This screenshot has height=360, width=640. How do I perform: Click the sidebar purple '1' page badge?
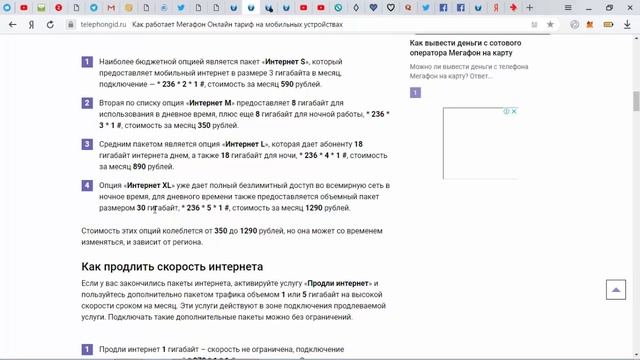(x=415, y=93)
